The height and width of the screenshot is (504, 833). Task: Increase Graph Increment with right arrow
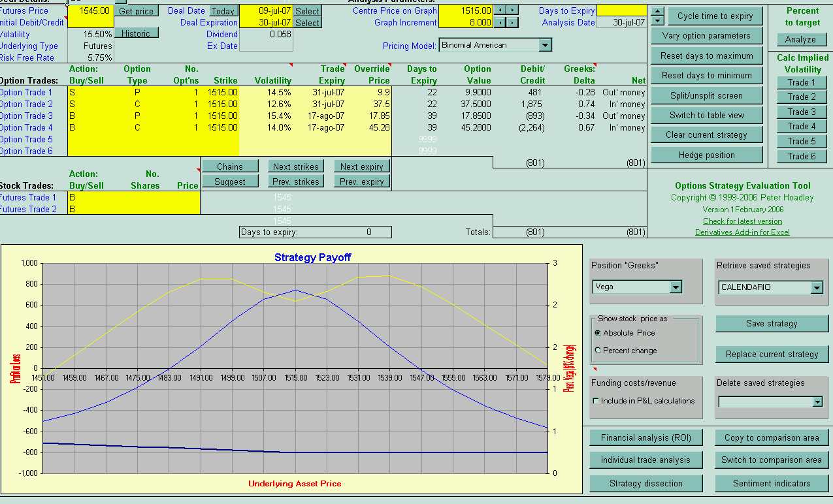(513, 22)
